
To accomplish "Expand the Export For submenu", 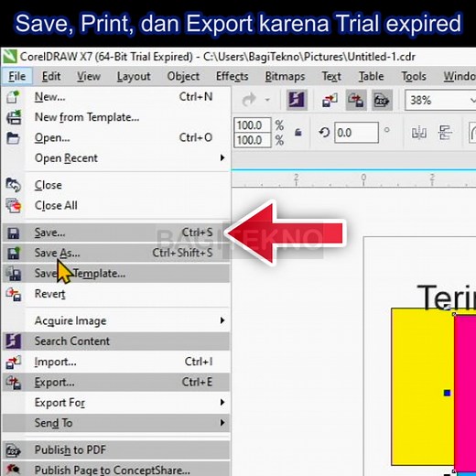I will [222, 403].
